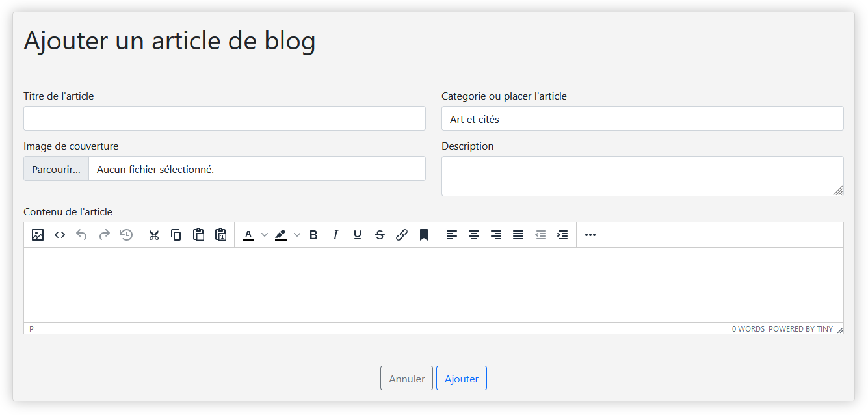Open the Powered by Tiny link
The image size is (868, 415).
pyautogui.click(x=800, y=329)
